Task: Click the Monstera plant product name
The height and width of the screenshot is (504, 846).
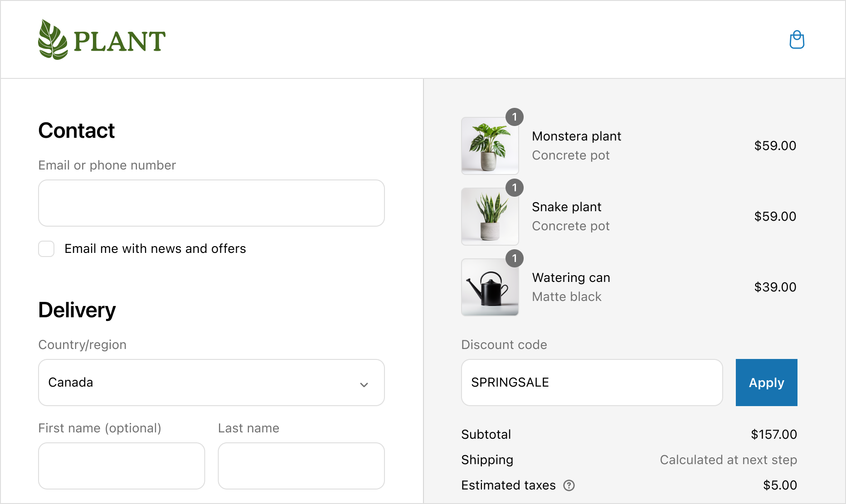Action: point(576,136)
